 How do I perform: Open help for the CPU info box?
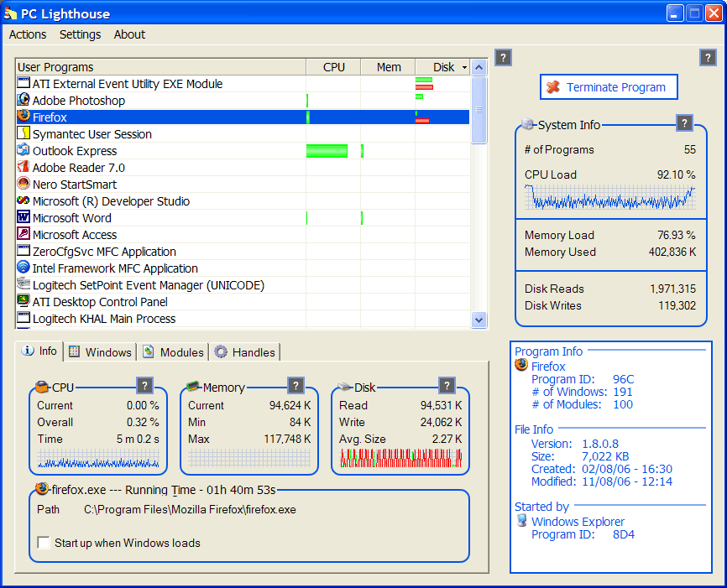pyautogui.click(x=144, y=386)
